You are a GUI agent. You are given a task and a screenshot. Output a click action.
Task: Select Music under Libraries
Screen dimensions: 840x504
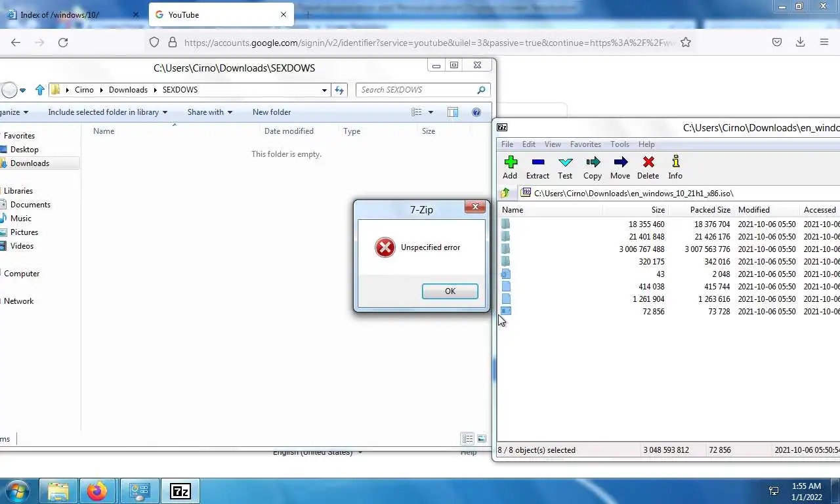(x=20, y=219)
